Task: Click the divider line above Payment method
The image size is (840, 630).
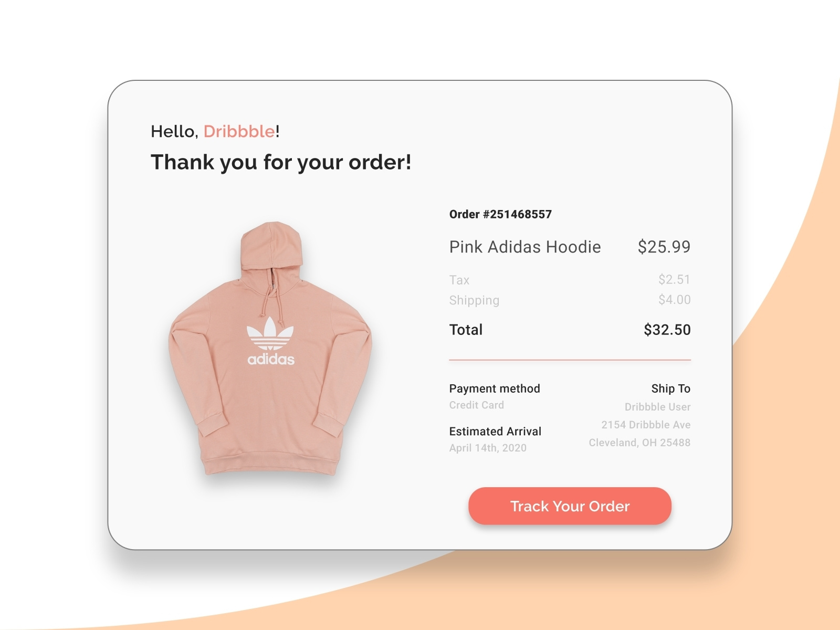Action: pyautogui.click(x=570, y=360)
